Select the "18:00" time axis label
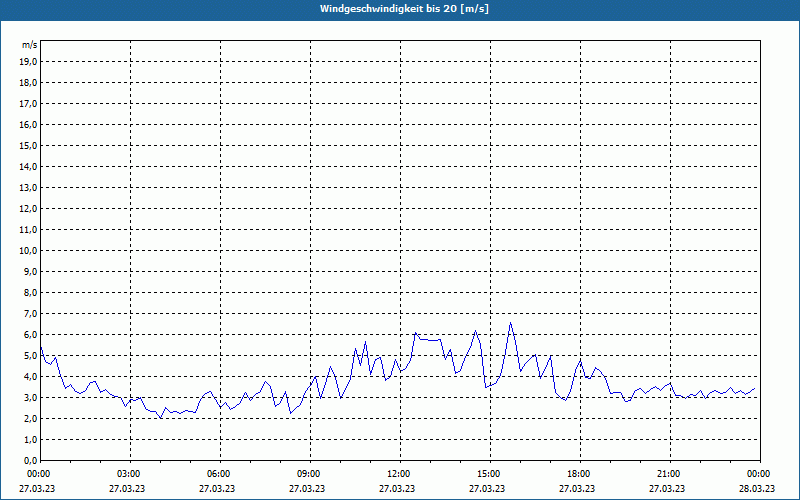The image size is (800, 500). point(580,474)
